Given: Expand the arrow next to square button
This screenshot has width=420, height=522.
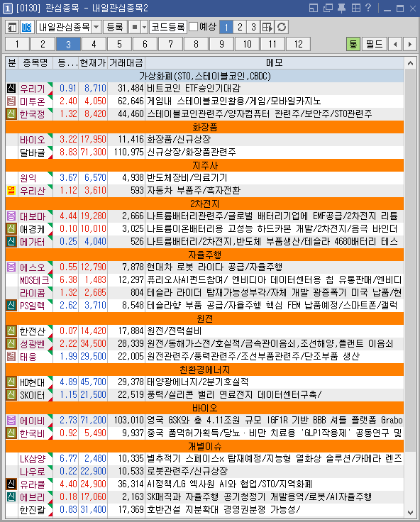Looking at the screenshot, I should click(144, 27).
